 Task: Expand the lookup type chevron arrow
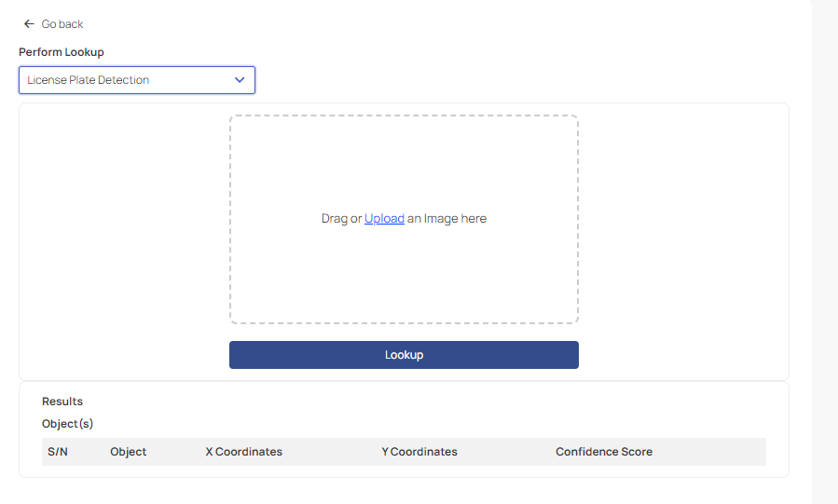(x=240, y=80)
